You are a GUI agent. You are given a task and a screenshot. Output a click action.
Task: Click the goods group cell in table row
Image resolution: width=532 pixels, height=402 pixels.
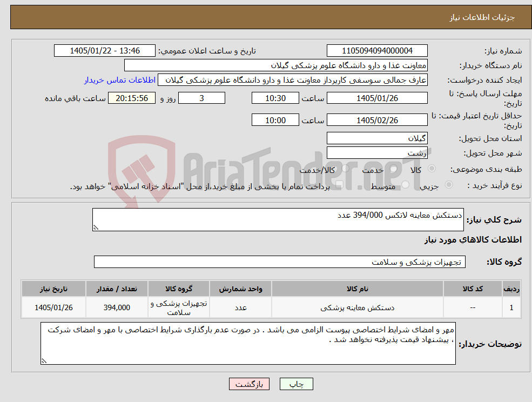(x=179, y=307)
